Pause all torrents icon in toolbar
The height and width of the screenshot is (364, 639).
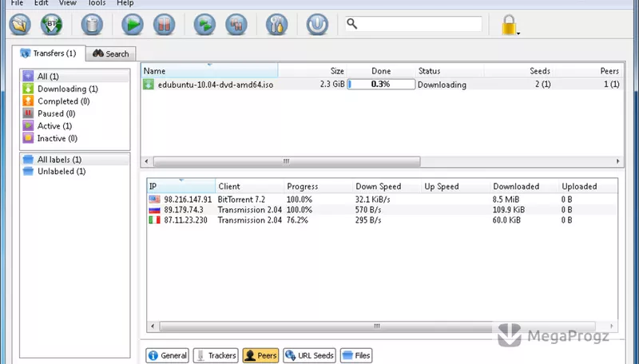236,25
